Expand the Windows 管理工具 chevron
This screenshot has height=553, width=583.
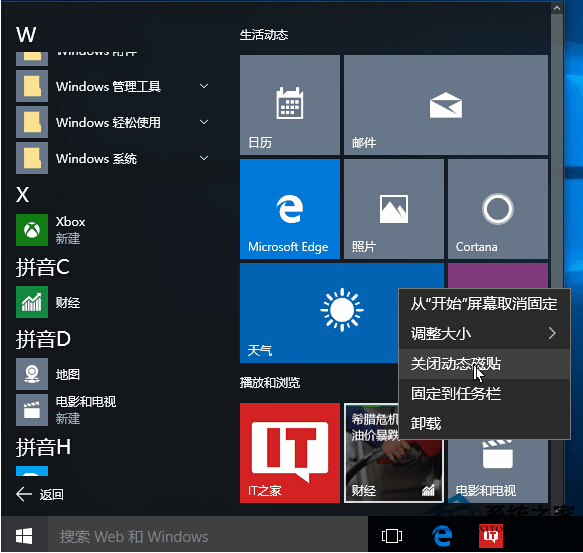coord(204,86)
